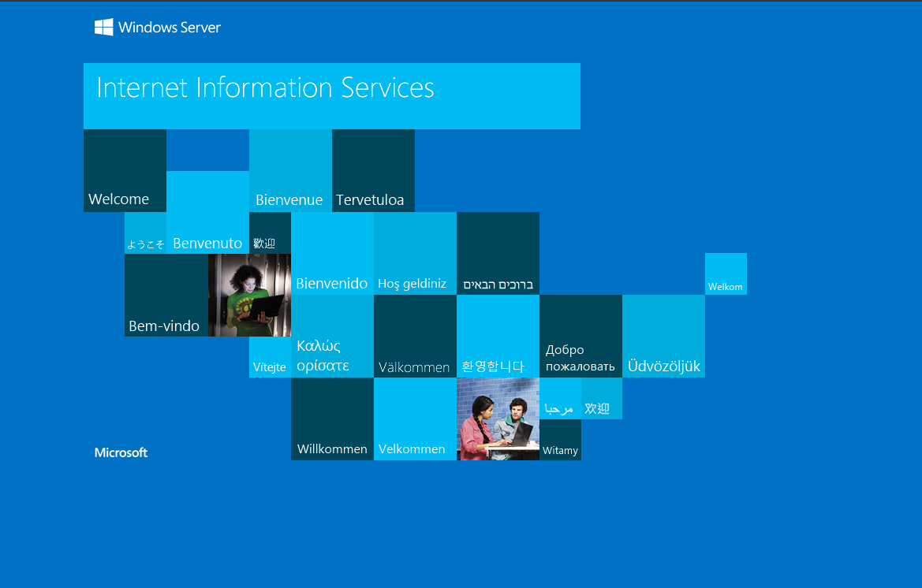Click the Bem-vindo tile

[x=166, y=295]
